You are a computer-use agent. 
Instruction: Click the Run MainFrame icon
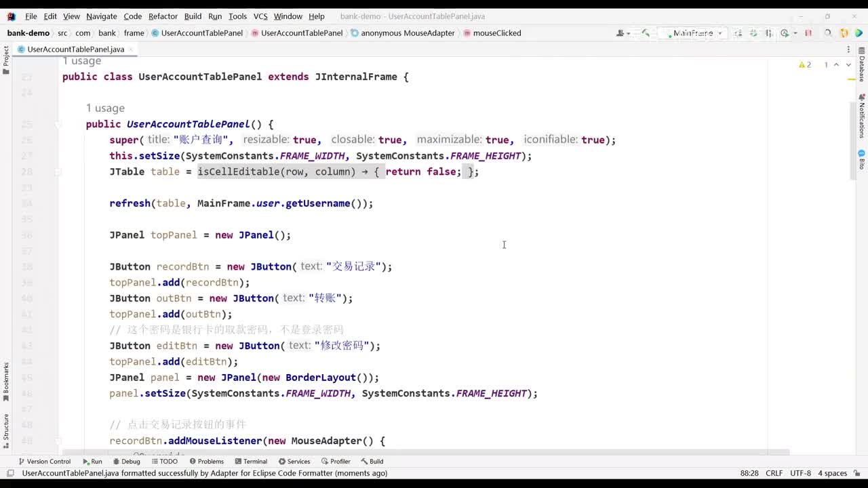738,33
